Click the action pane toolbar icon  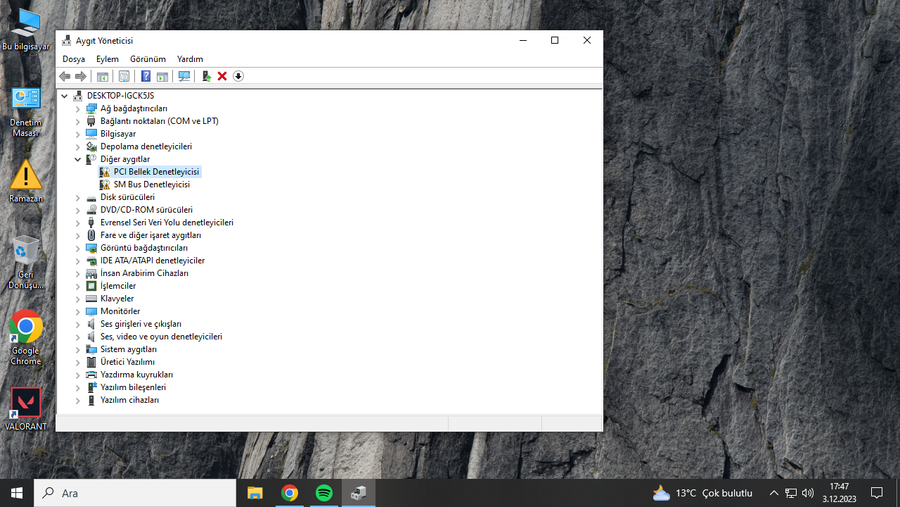[x=162, y=76]
